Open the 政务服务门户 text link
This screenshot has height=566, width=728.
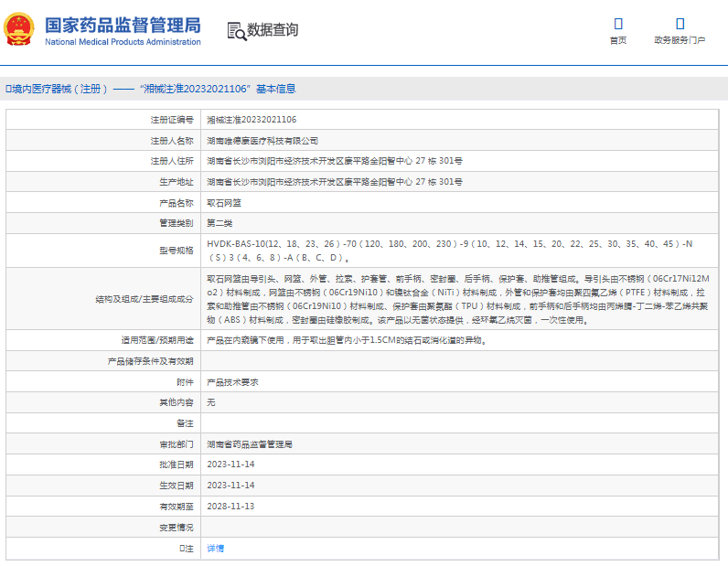pyautogui.click(x=680, y=40)
